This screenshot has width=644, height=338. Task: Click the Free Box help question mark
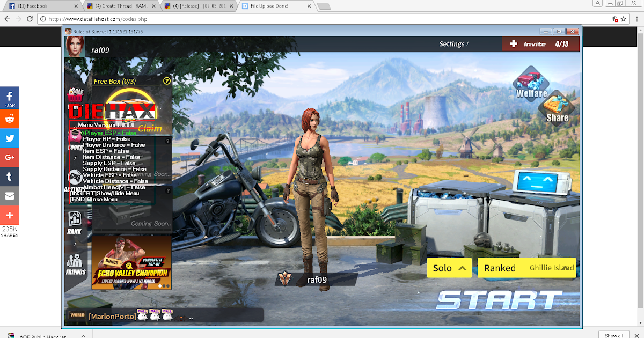coord(167,81)
